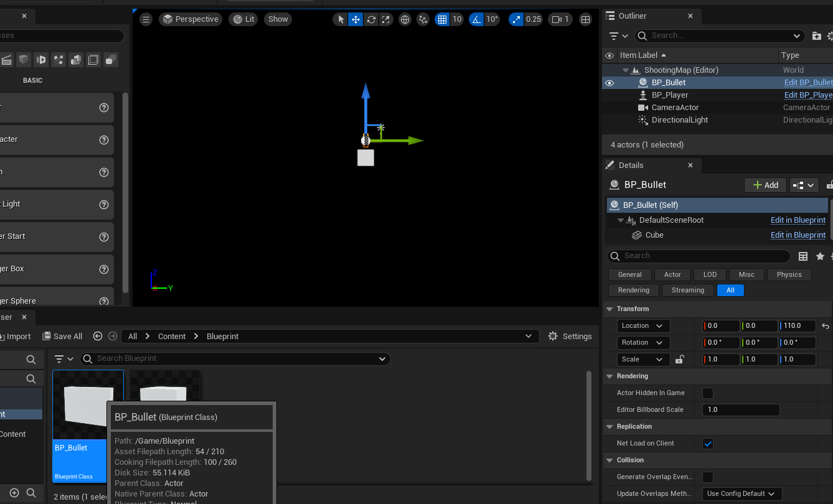Open Details property matrix table icon

click(803, 256)
